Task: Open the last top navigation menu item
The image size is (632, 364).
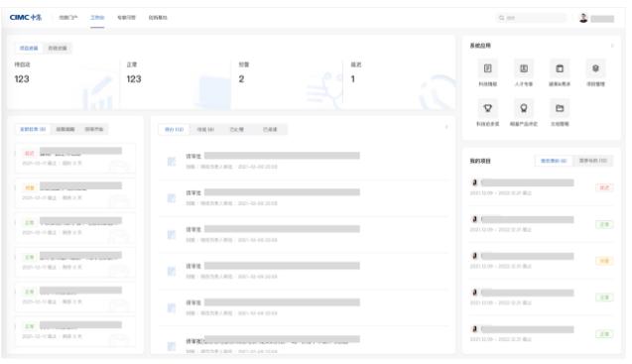Action: click(x=158, y=18)
